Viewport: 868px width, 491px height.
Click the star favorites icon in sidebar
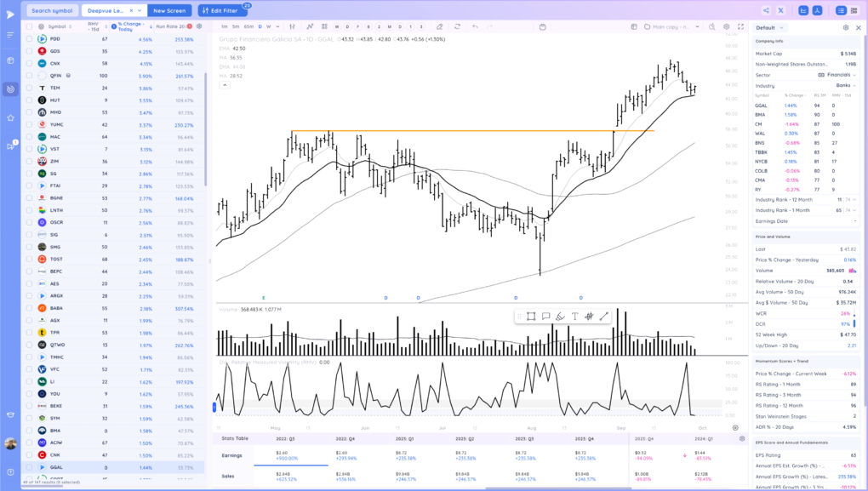pyautogui.click(x=10, y=117)
